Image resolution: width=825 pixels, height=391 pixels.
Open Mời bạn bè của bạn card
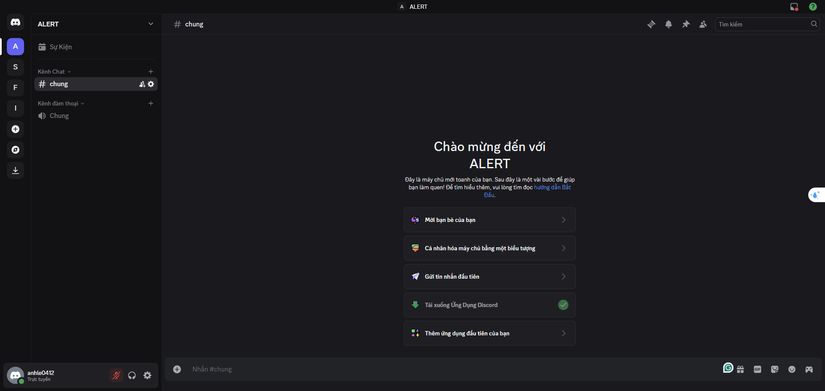tap(490, 220)
